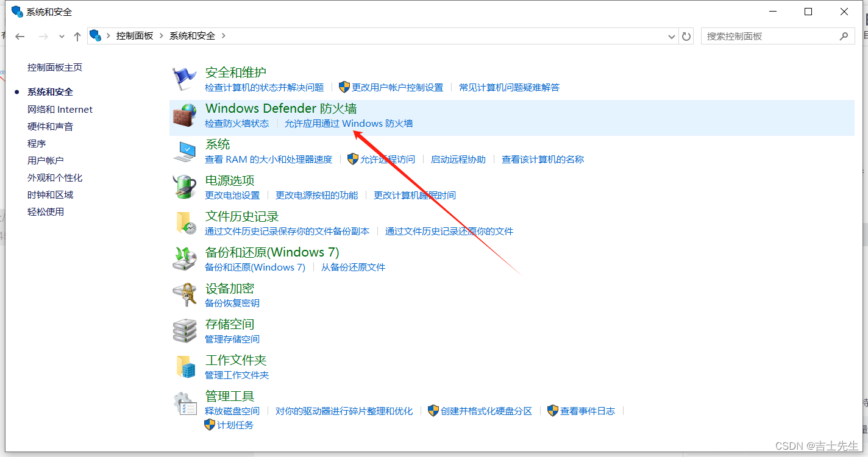Click the Storage Spaces drives icon

pos(185,331)
